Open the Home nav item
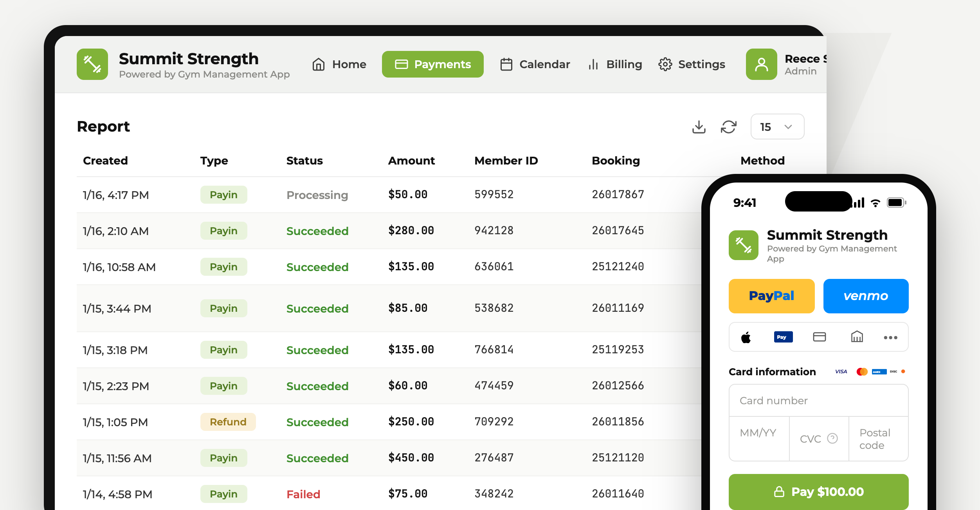 (339, 64)
